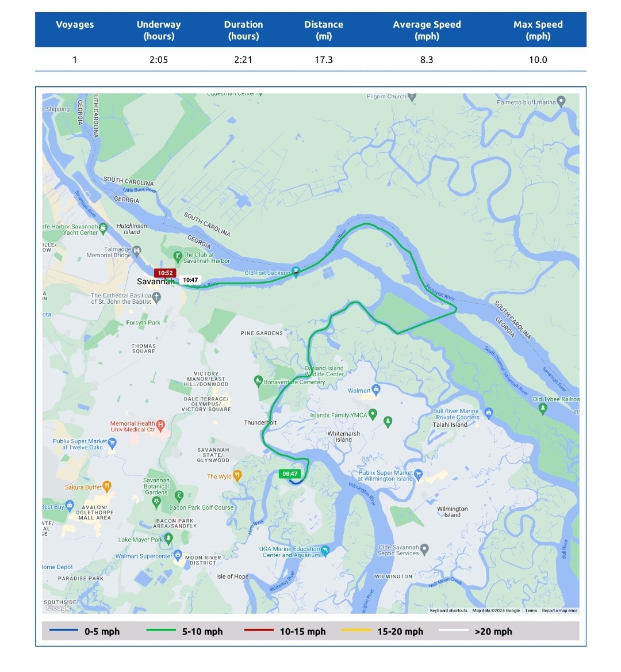Click the Walmart shopping pin near Whitemarsh
Image resolution: width=621 pixels, height=672 pixels.
point(376,389)
